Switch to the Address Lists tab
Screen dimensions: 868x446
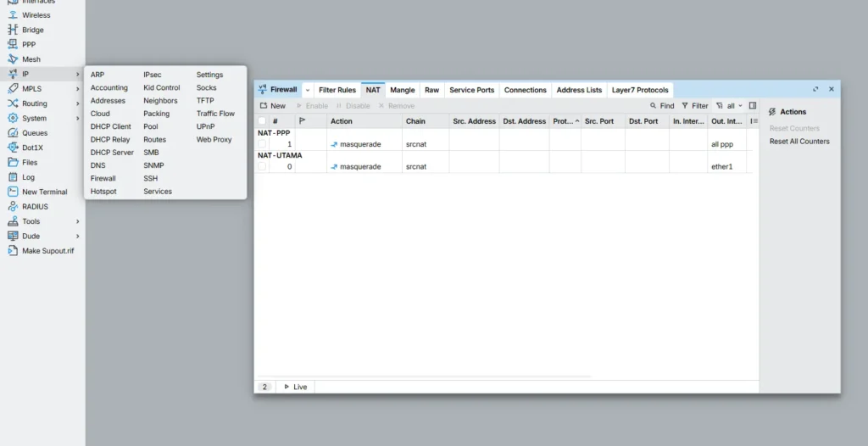tap(579, 90)
